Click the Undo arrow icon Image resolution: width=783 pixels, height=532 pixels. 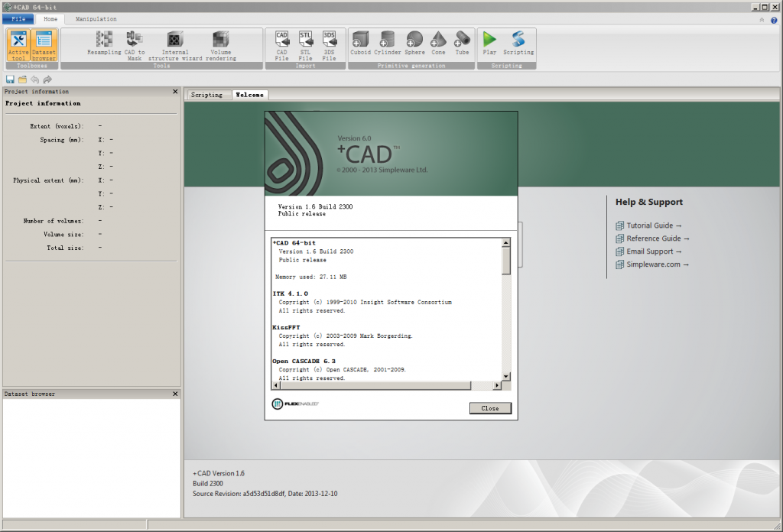click(35, 79)
